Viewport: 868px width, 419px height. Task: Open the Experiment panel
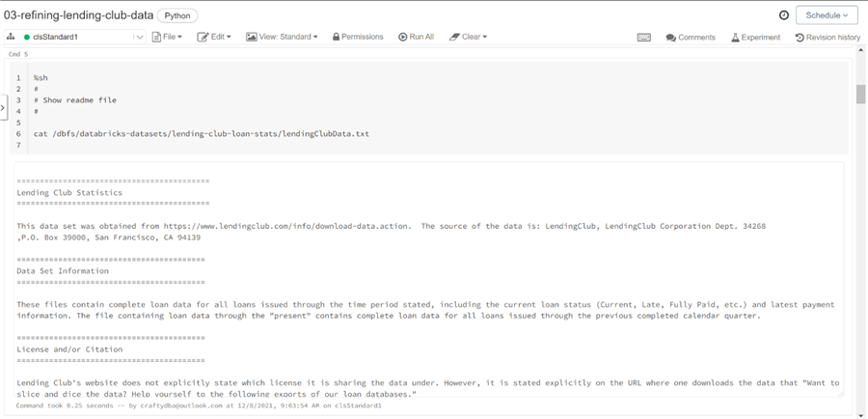click(x=755, y=37)
